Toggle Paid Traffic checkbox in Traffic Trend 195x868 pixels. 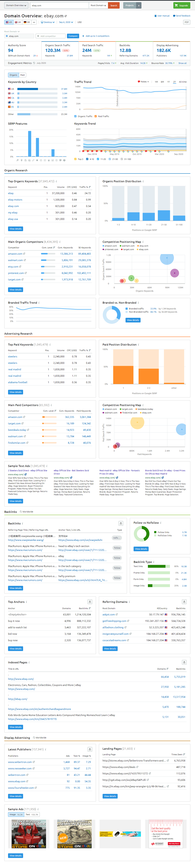(x=96, y=116)
